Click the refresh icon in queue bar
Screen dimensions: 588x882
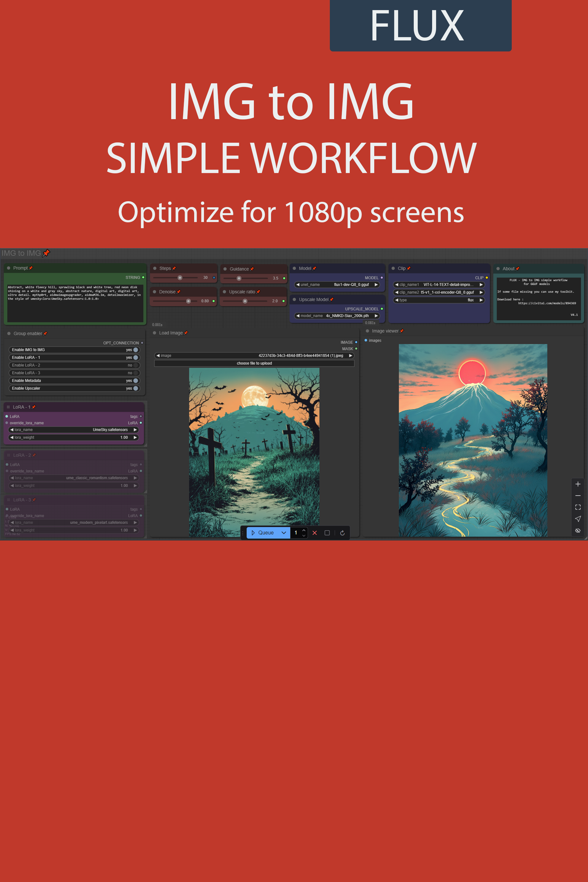click(x=342, y=533)
